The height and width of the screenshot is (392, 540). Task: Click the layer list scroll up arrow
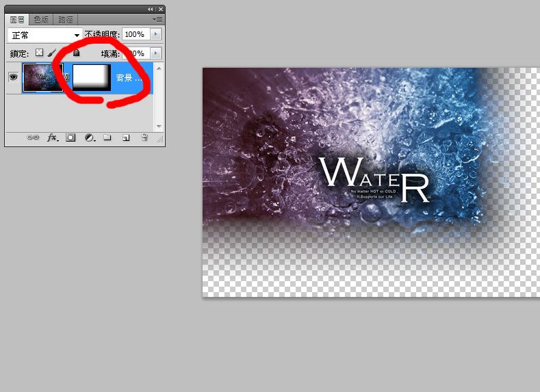[x=159, y=68]
